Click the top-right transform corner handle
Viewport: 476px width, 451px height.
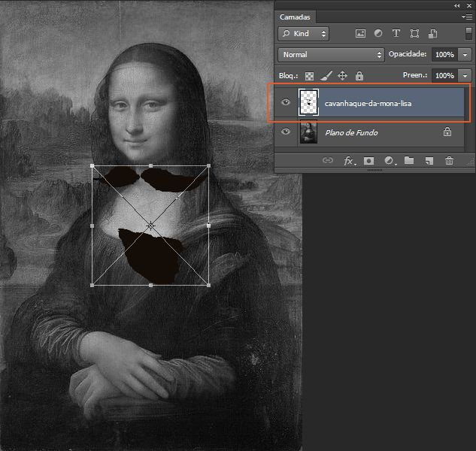(208, 166)
